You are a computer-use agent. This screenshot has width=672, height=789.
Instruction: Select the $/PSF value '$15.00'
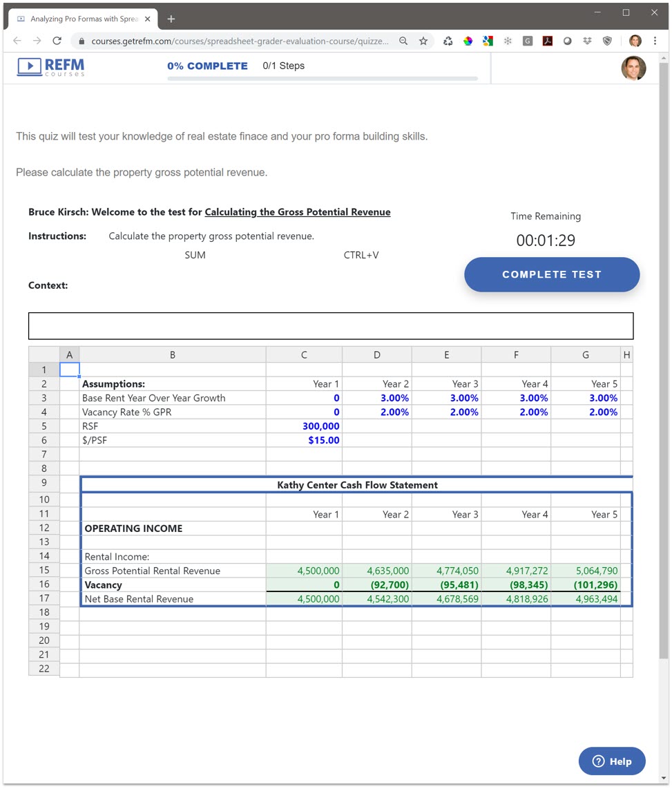[x=304, y=440]
